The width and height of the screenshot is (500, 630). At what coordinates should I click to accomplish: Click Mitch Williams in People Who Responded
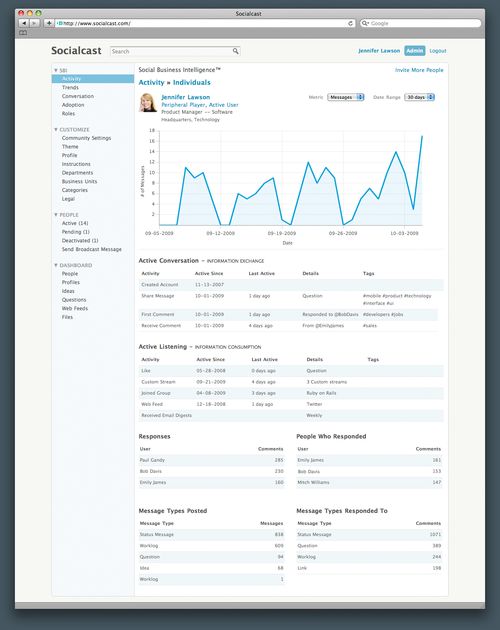pyautogui.click(x=313, y=482)
